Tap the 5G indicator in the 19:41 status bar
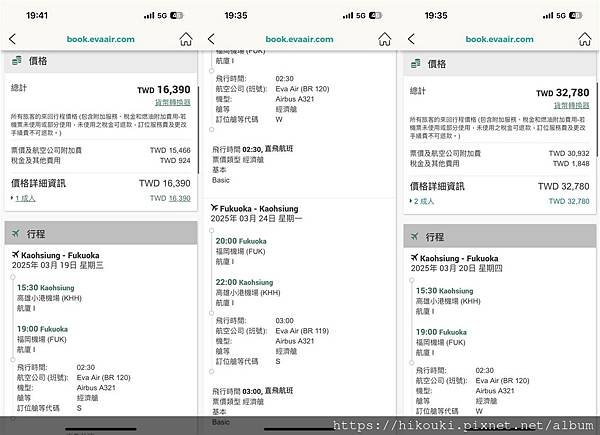Image resolution: width=600 pixels, height=435 pixels. pyautogui.click(x=162, y=15)
